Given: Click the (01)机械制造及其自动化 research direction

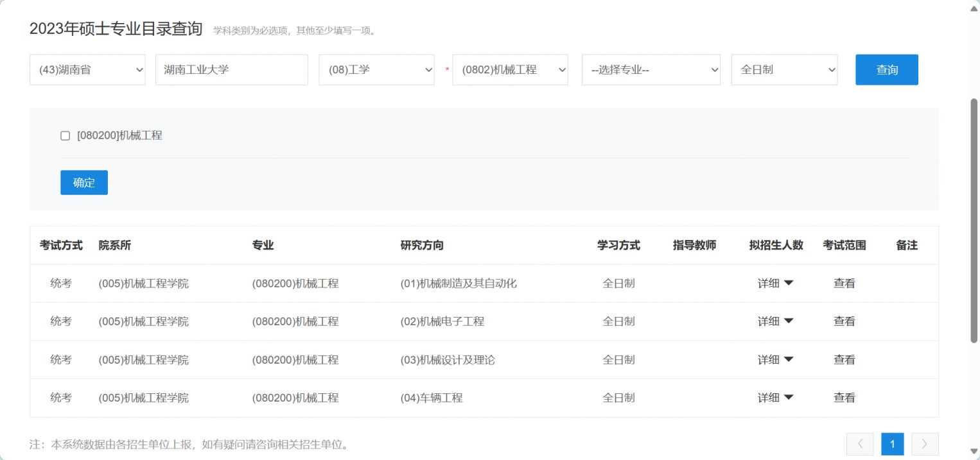Looking at the screenshot, I should [x=459, y=283].
